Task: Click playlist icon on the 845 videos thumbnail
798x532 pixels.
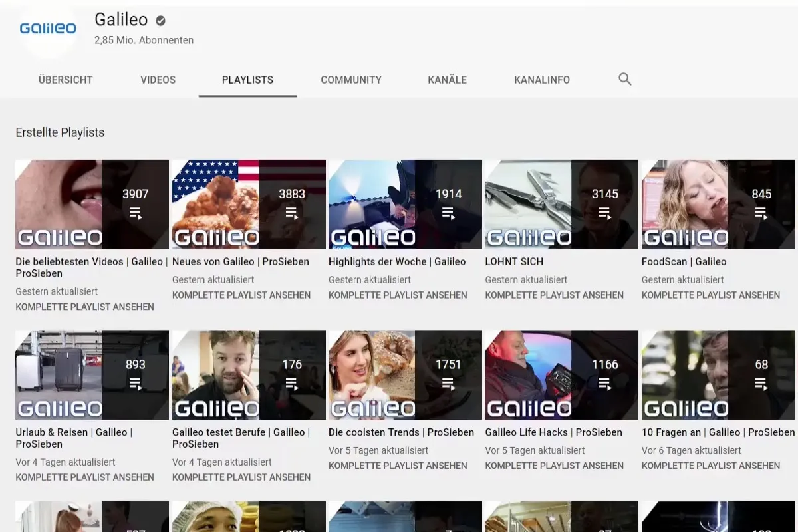Action: 761,213
